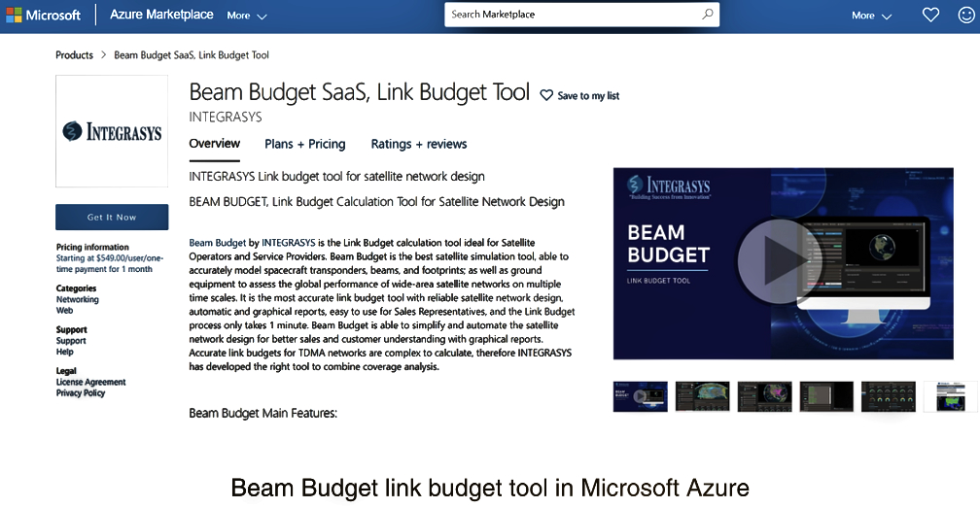Open pricing details starting at $549.00

110,263
